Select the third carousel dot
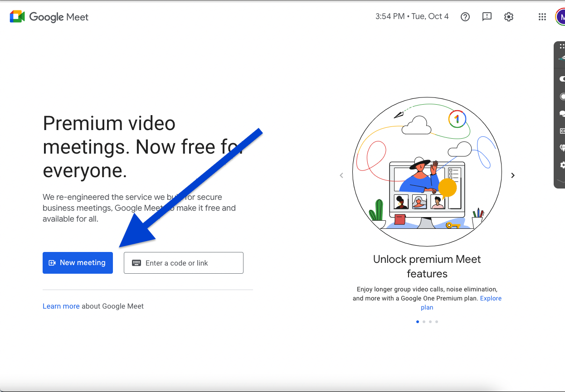The height and width of the screenshot is (392, 565). click(x=430, y=322)
